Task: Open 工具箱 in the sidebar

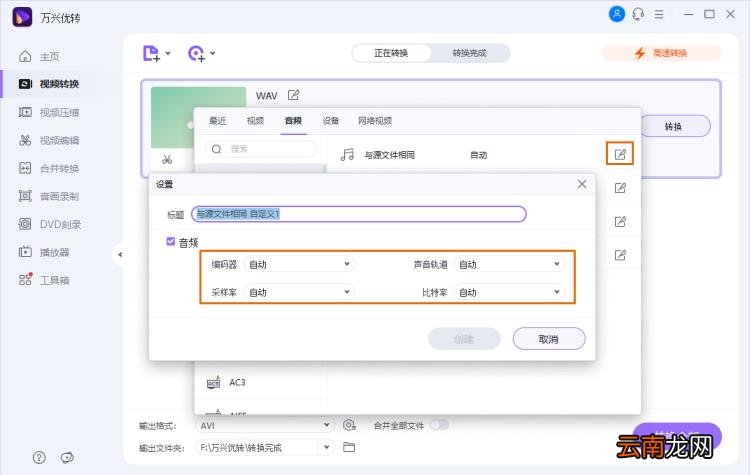Action: [x=44, y=280]
